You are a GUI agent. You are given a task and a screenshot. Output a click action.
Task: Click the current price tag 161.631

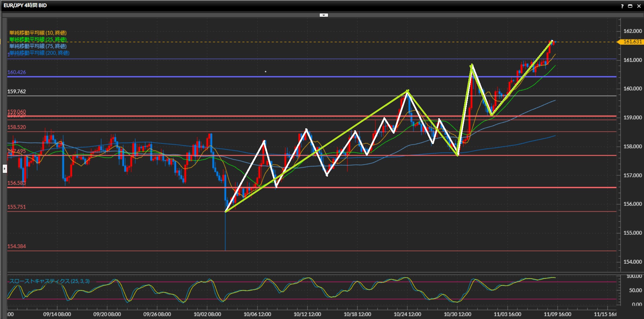click(x=632, y=42)
